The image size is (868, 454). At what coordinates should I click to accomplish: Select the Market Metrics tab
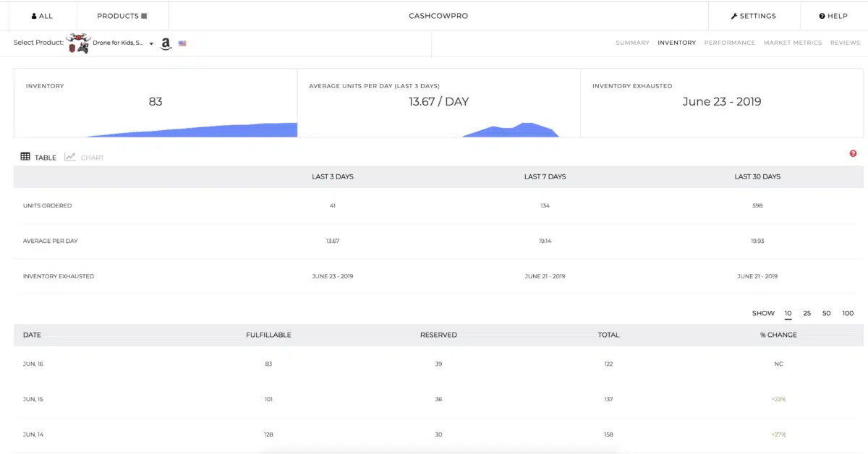pyautogui.click(x=792, y=43)
